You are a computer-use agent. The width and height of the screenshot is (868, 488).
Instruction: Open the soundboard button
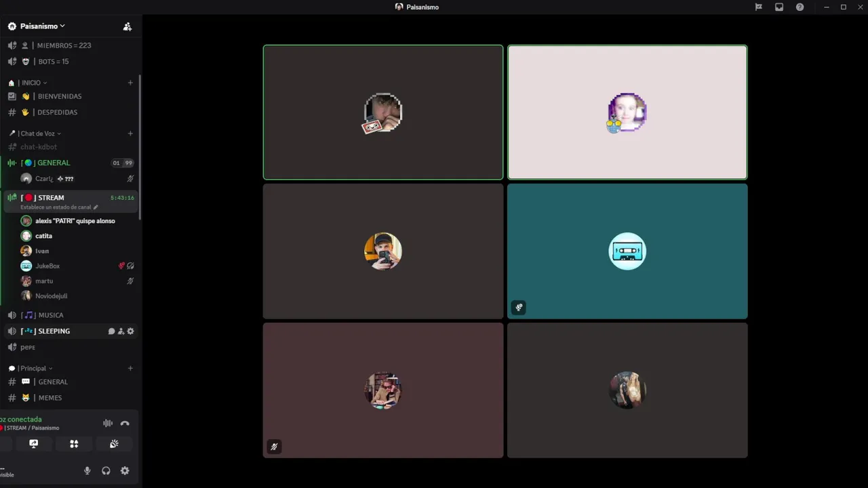tap(114, 444)
